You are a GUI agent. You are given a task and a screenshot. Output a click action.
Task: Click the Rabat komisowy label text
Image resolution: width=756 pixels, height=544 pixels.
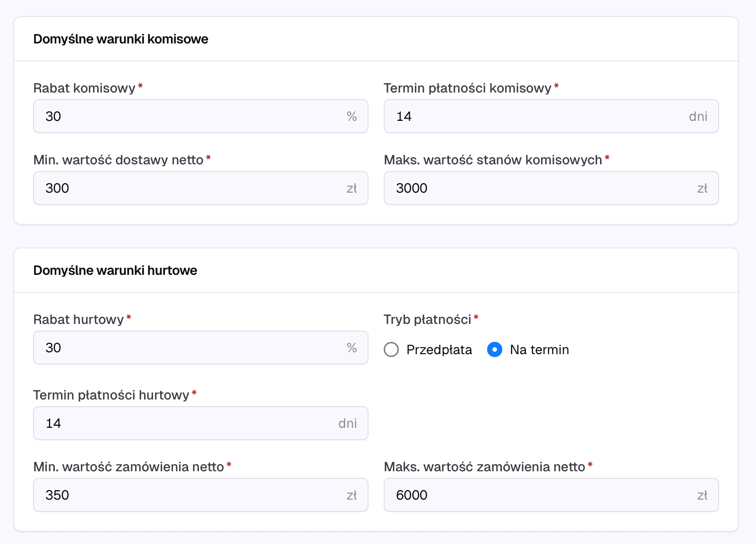pyautogui.click(x=85, y=88)
